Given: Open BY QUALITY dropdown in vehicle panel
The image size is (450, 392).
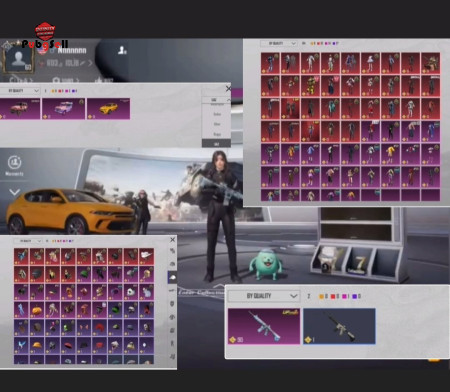Looking at the screenshot, I should [x=20, y=91].
